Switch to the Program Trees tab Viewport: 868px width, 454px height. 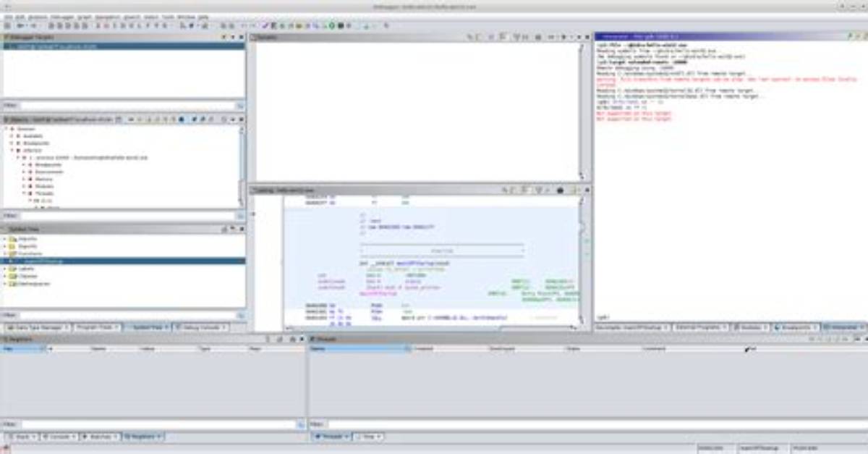tap(96, 327)
